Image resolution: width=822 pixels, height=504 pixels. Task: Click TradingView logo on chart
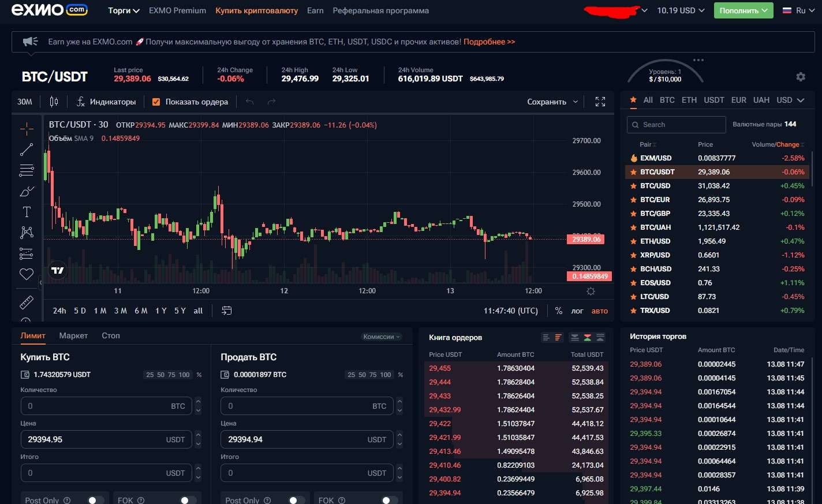pyautogui.click(x=58, y=270)
